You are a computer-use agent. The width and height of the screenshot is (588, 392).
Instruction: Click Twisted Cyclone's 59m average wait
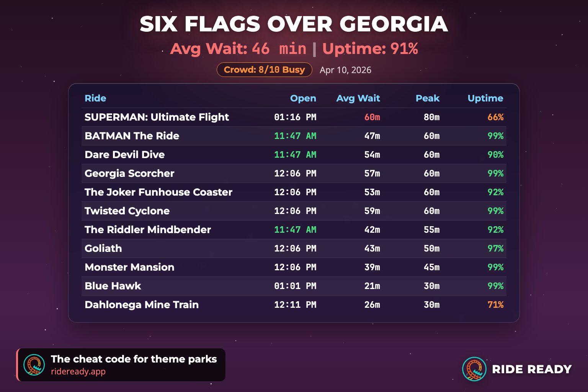372,211
